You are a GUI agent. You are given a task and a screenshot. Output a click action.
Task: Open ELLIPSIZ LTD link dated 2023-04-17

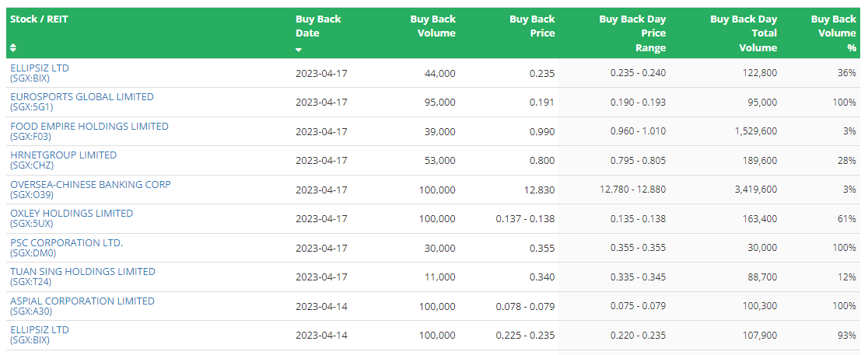point(40,68)
